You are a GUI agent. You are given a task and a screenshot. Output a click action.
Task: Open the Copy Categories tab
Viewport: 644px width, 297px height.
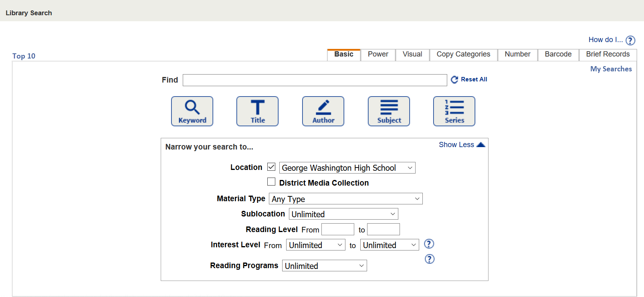click(x=463, y=55)
